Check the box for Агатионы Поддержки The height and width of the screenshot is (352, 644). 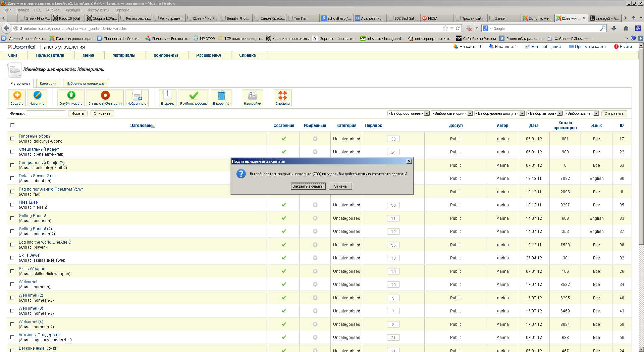[12, 337]
